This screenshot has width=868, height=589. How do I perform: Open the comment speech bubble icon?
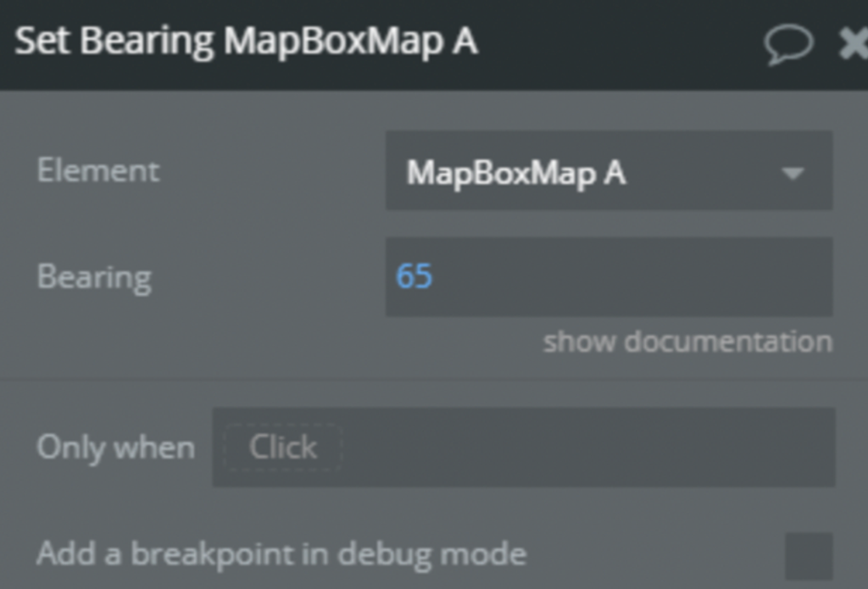pyautogui.click(x=789, y=44)
